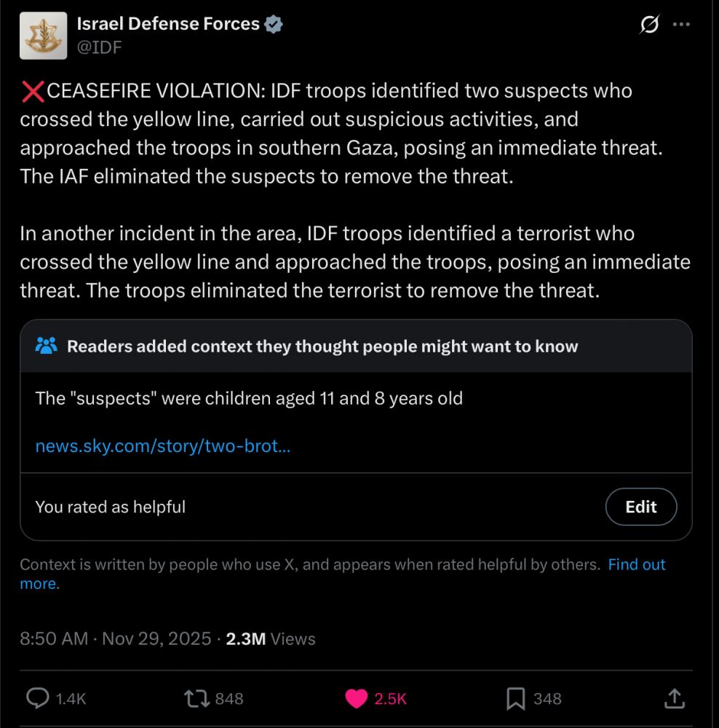This screenshot has width=719, height=728.
Task: Click the reply speech bubble icon
Action: tap(37, 699)
